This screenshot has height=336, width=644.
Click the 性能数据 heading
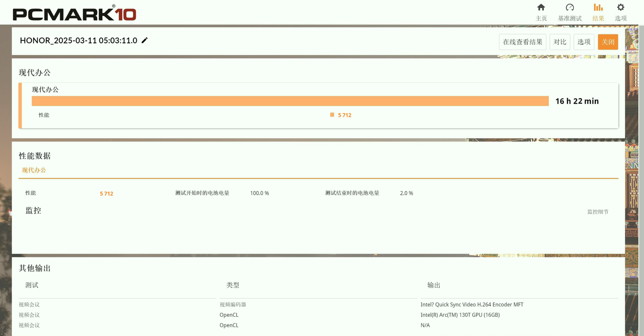click(35, 156)
